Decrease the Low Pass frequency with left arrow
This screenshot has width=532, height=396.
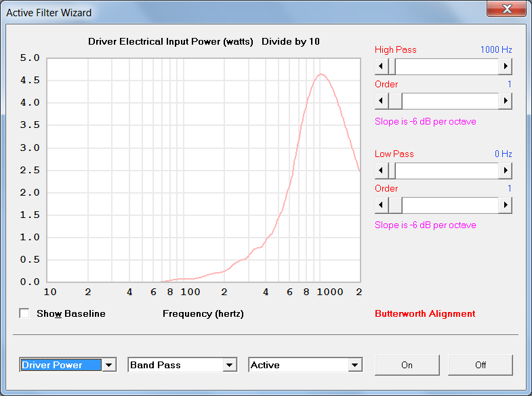[382, 171]
